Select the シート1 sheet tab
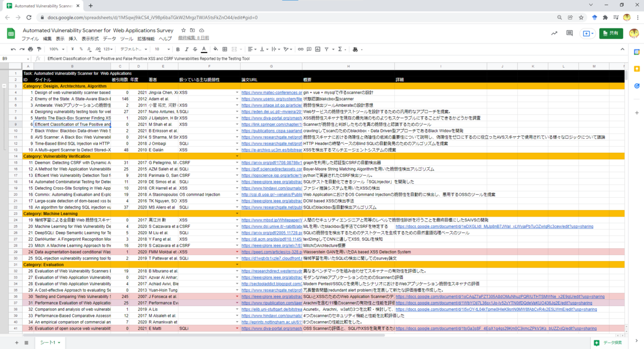Viewport: 644px width, 349px height. coord(48,341)
